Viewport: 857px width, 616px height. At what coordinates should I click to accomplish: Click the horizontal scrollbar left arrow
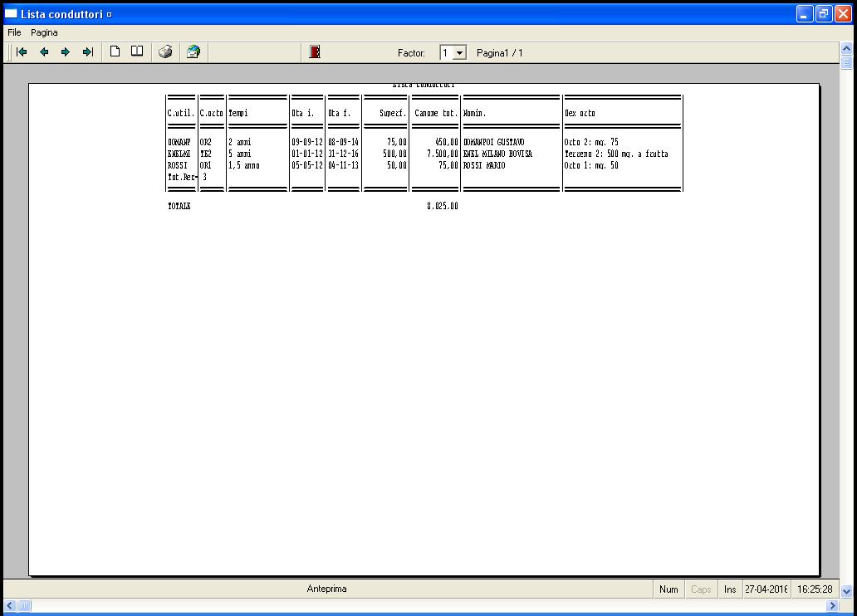point(9,606)
